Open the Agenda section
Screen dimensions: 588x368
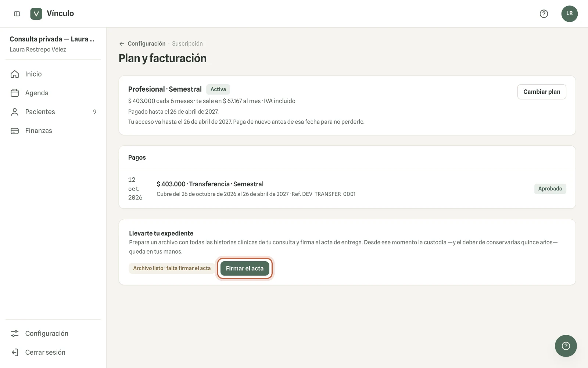tap(53, 93)
